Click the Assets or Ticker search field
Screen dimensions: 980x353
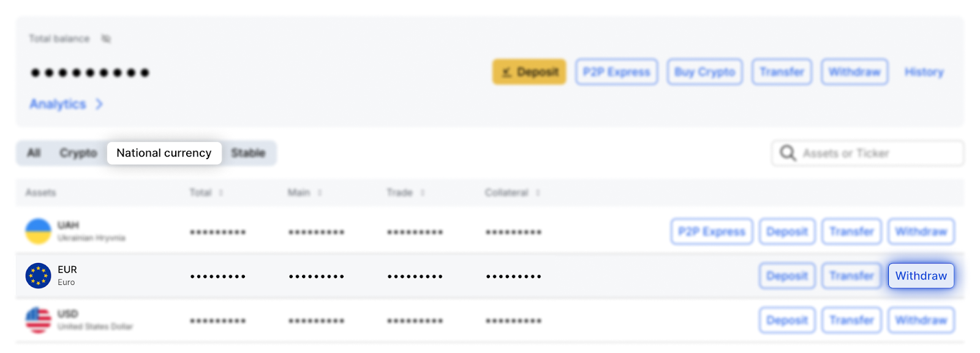tap(876, 153)
